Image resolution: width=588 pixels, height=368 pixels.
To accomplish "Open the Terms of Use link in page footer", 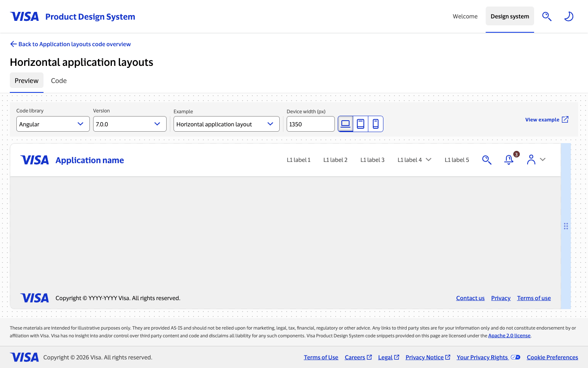I will click(321, 357).
